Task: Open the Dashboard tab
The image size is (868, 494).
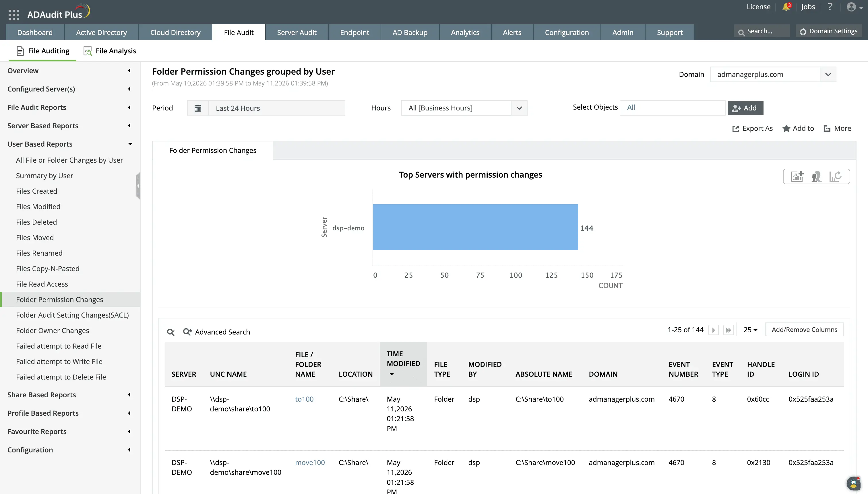Action: click(35, 32)
